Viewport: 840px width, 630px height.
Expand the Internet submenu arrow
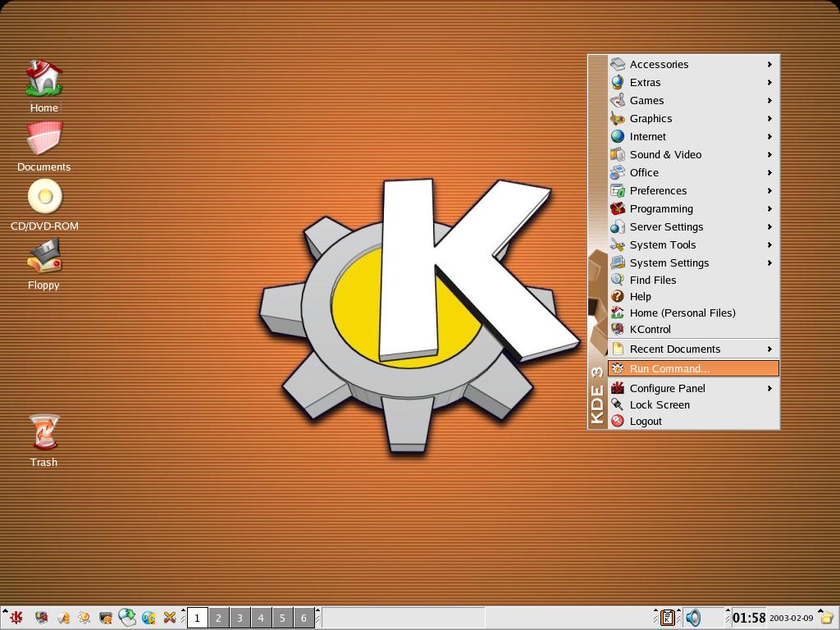[x=769, y=137]
